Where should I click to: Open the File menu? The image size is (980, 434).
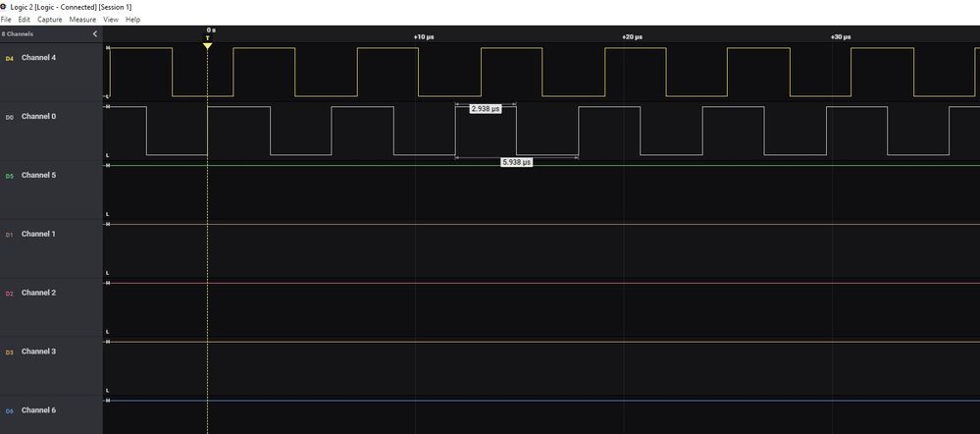click(x=6, y=20)
